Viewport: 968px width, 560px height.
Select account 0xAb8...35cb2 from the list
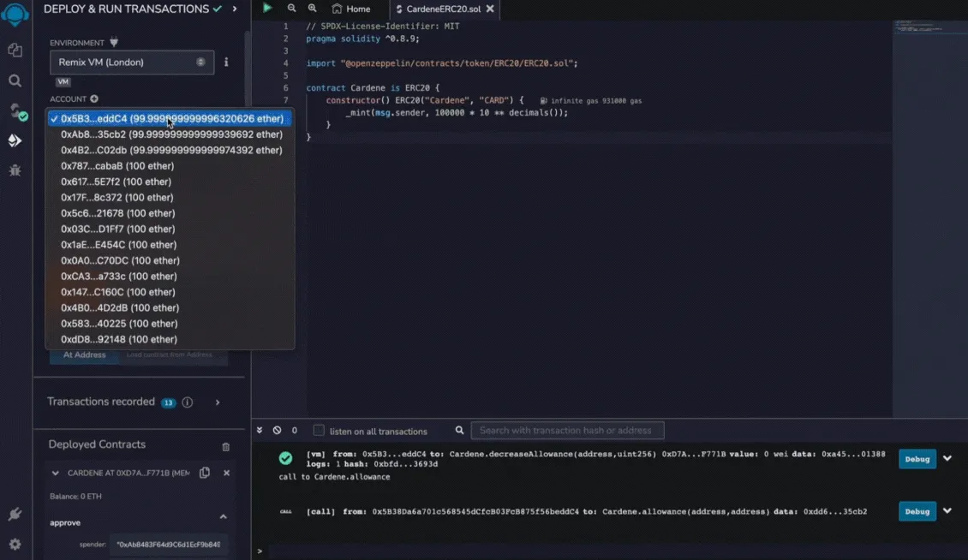coord(170,134)
